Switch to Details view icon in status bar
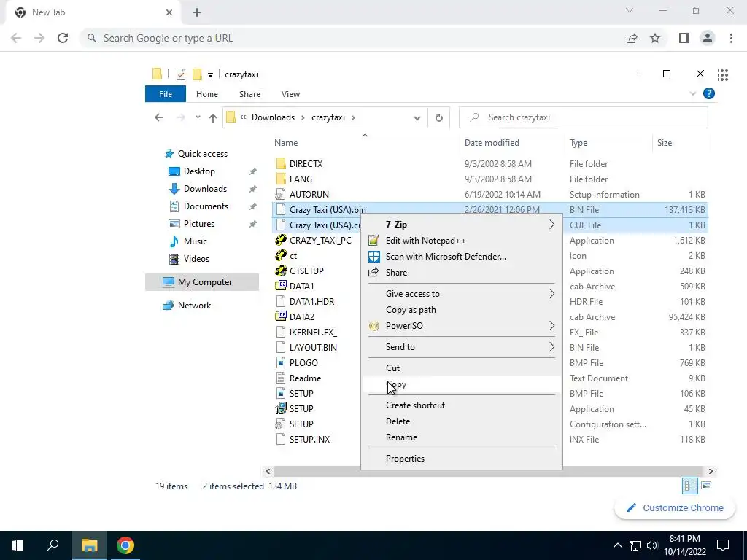 click(x=690, y=486)
